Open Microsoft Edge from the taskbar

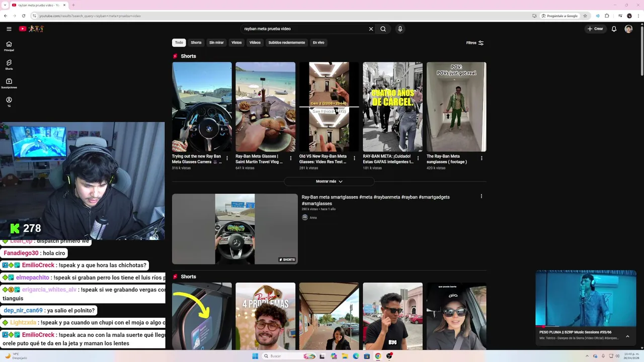pyautogui.click(x=356, y=356)
